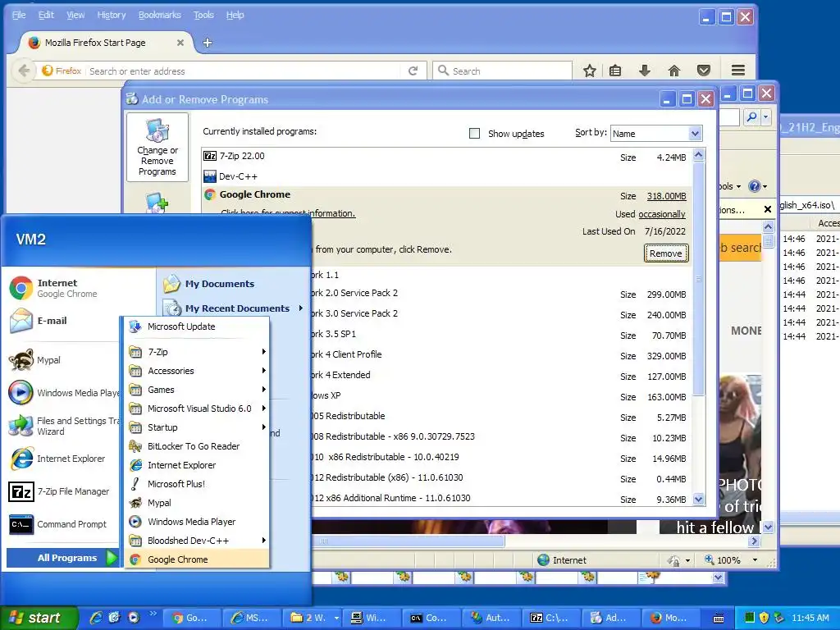Click Internet Explorer quick launch icon

point(96,618)
